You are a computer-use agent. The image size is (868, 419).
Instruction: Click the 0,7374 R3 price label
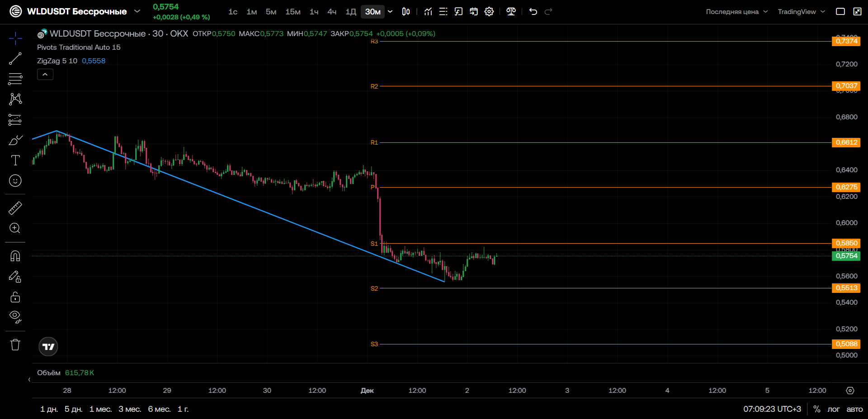pyautogui.click(x=846, y=41)
